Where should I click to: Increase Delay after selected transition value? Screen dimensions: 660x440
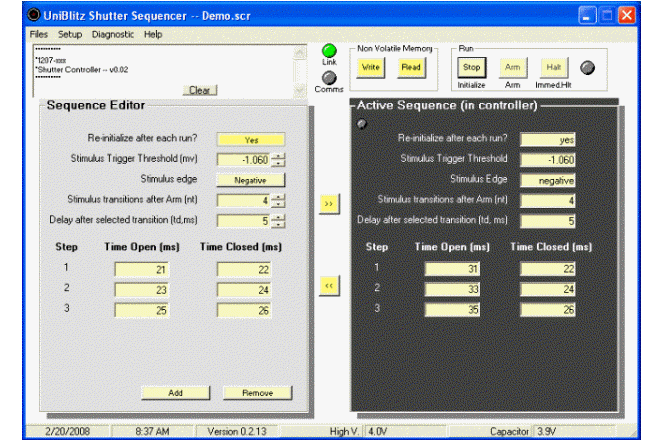point(278,217)
